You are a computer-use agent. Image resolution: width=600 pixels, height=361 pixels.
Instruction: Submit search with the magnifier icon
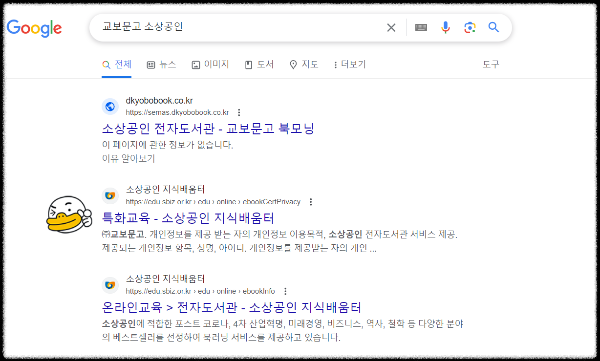pyautogui.click(x=494, y=27)
